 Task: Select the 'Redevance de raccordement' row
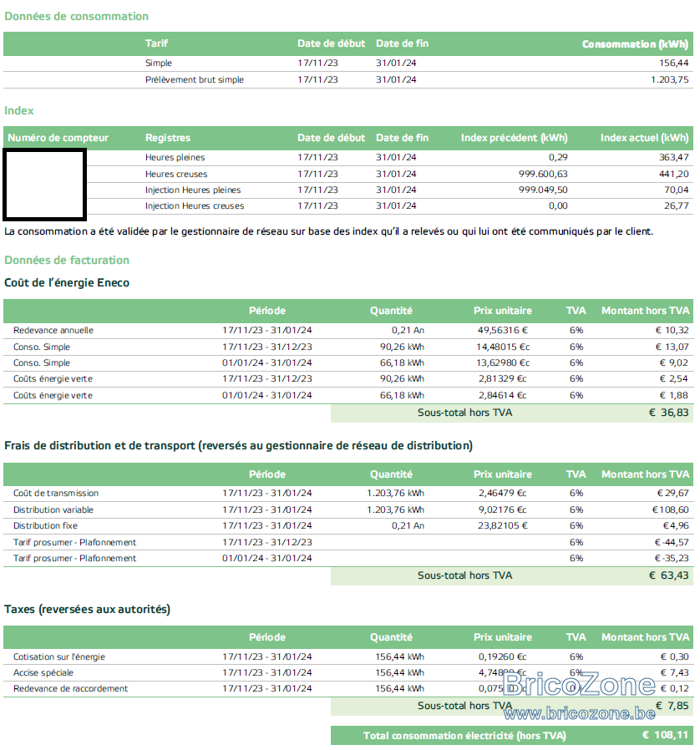348,689
